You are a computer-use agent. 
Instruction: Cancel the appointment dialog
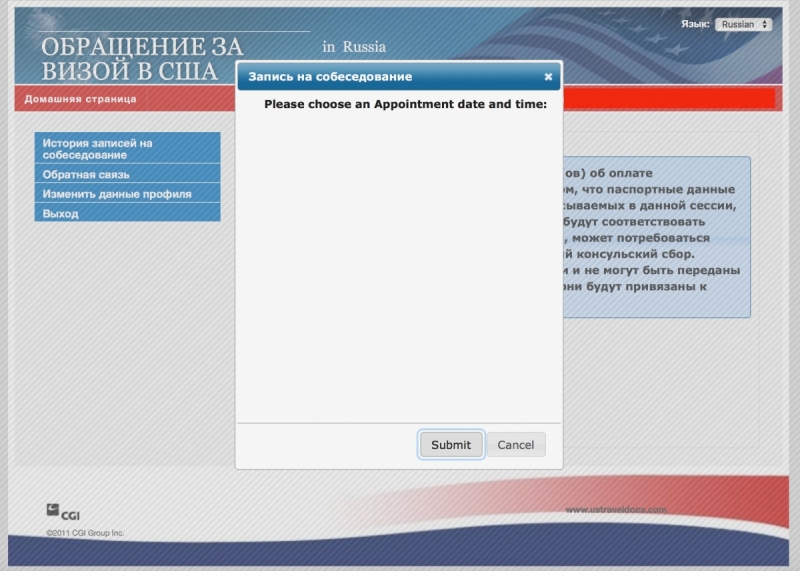[x=516, y=445]
